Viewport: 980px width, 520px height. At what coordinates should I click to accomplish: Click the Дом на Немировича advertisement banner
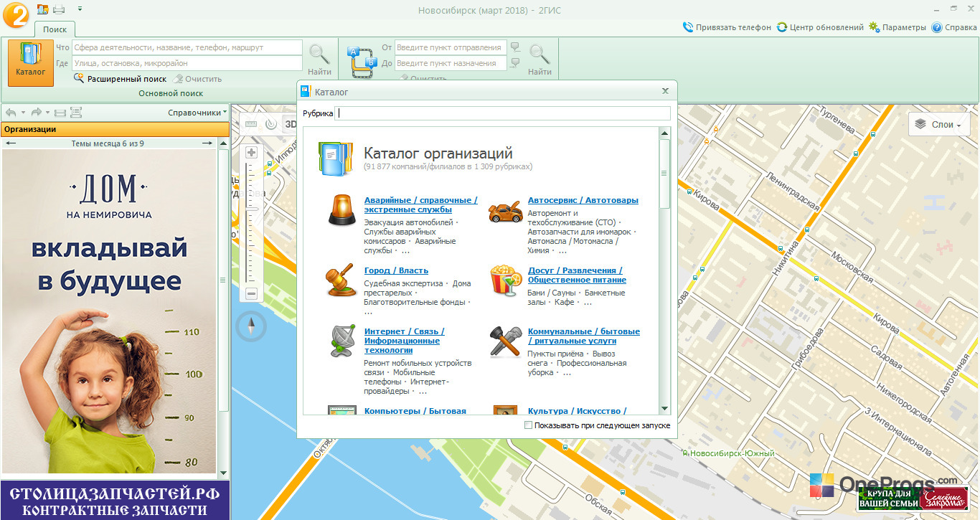tap(109, 311)
